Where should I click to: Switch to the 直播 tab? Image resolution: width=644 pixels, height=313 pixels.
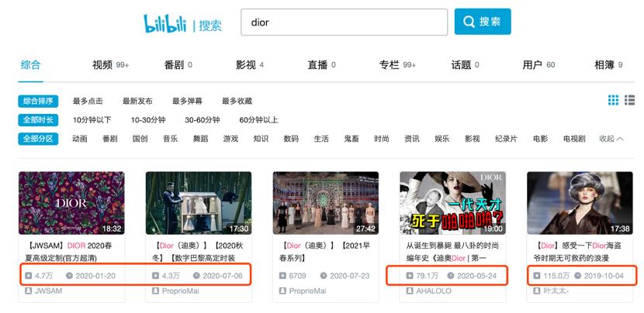(321, 65)
